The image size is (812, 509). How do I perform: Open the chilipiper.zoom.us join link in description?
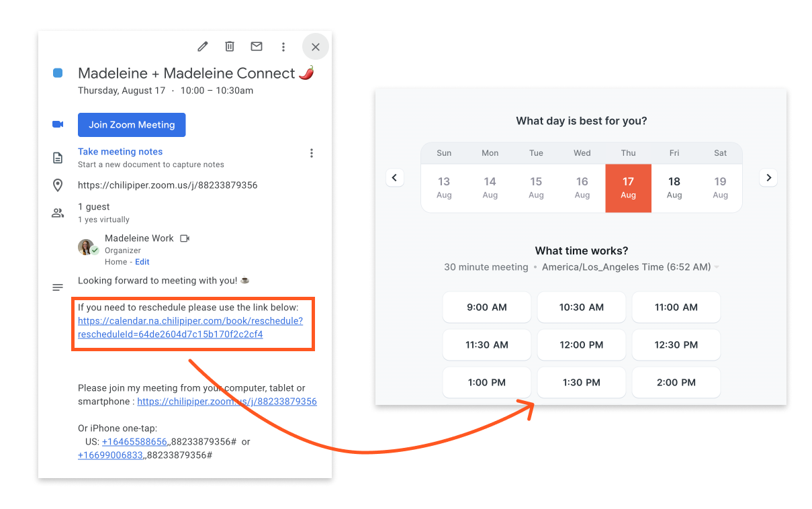[x=227, y=402]
